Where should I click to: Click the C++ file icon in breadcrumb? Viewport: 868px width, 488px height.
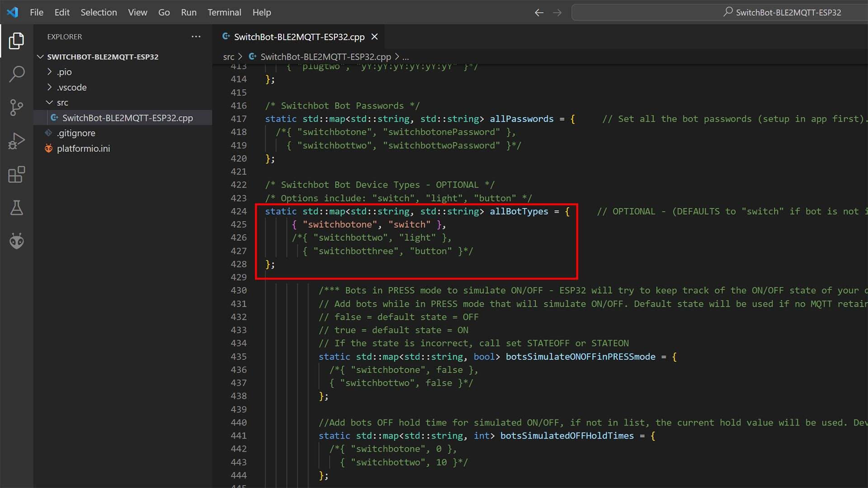[253, 56]
